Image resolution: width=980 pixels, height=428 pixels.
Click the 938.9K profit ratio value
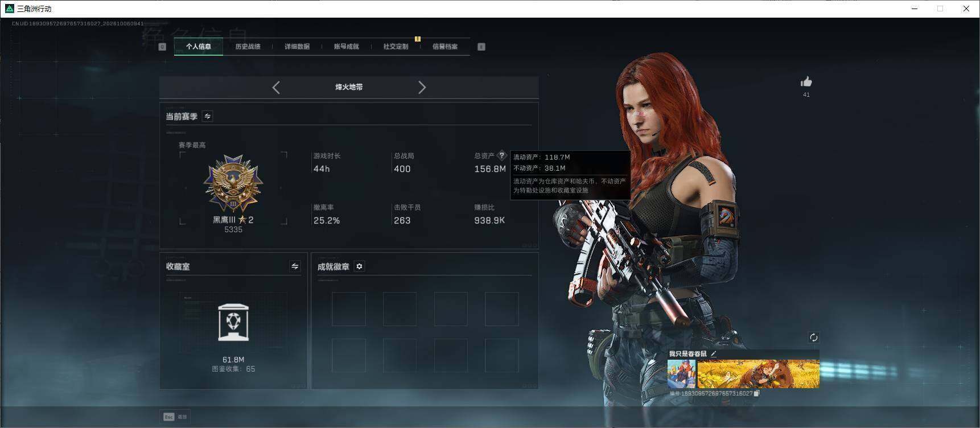click(489, 220)
